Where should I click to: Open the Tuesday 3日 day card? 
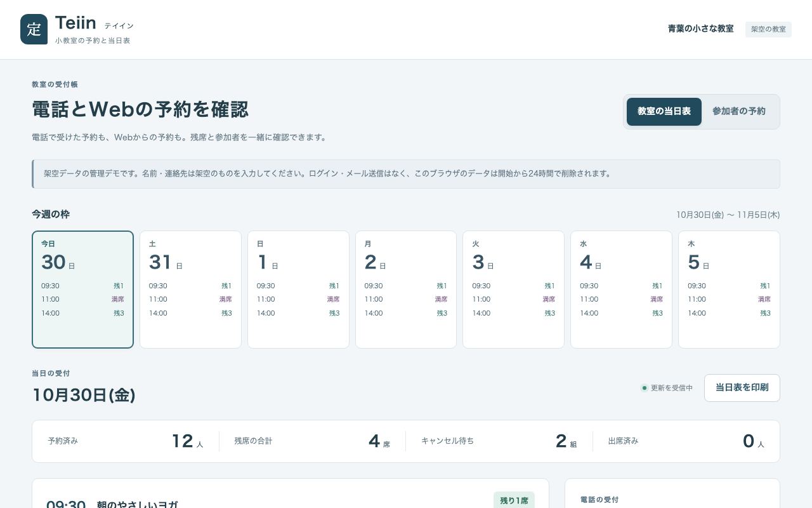(513, 290)
